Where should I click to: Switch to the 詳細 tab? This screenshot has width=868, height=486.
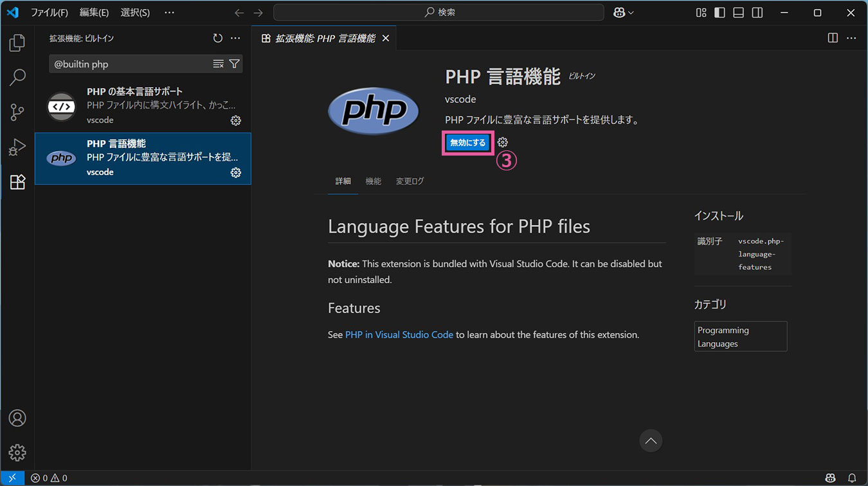click(343, 181)
